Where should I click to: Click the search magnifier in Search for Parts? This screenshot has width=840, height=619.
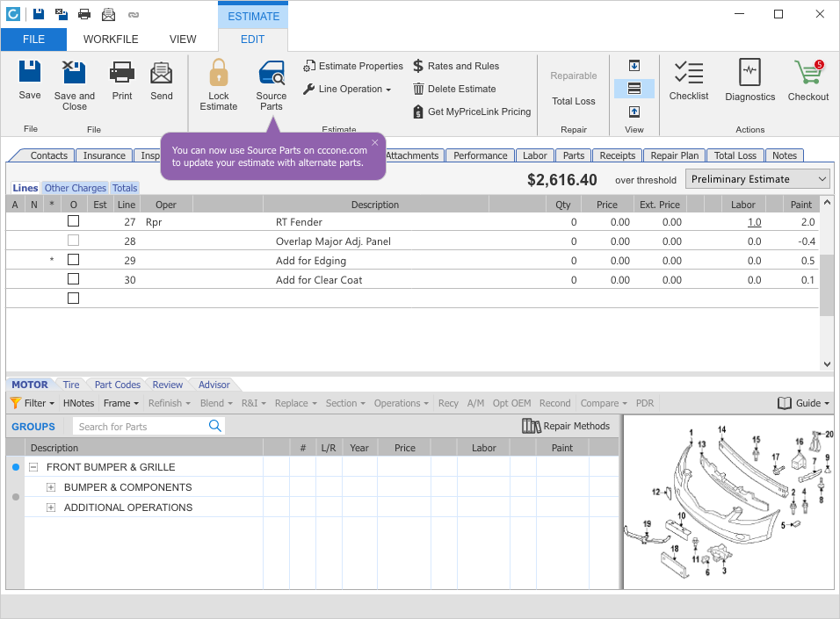[x=214, y=426]
